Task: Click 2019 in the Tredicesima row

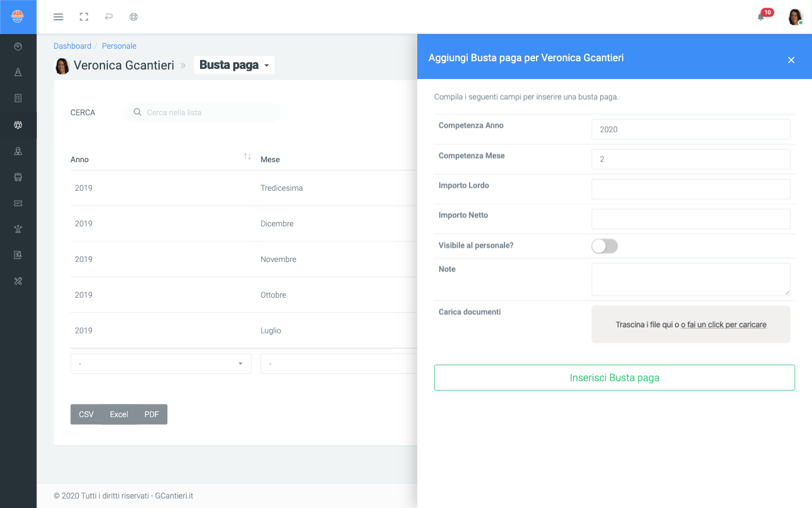Action: [x=84, y=188]
